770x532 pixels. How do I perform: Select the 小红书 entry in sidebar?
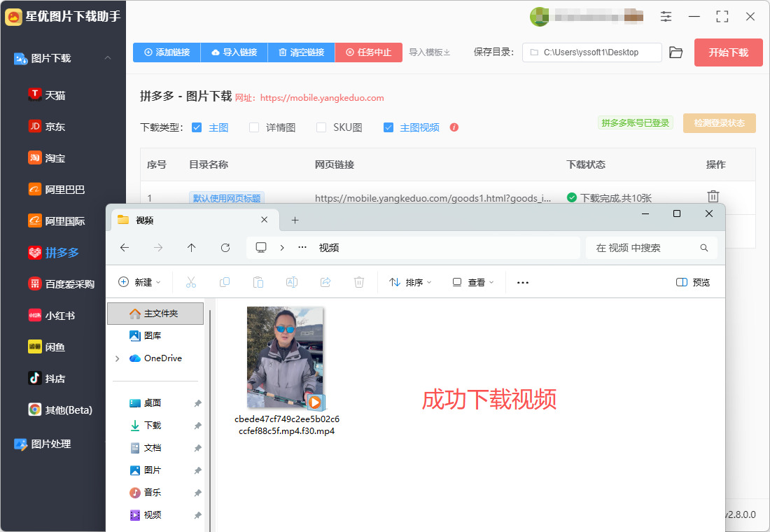click(x=52, y=316)
